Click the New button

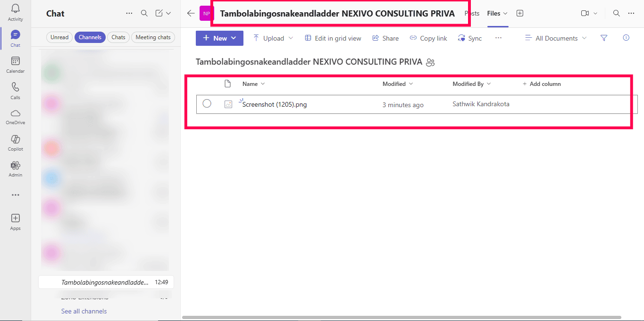(x=219, y=38)
